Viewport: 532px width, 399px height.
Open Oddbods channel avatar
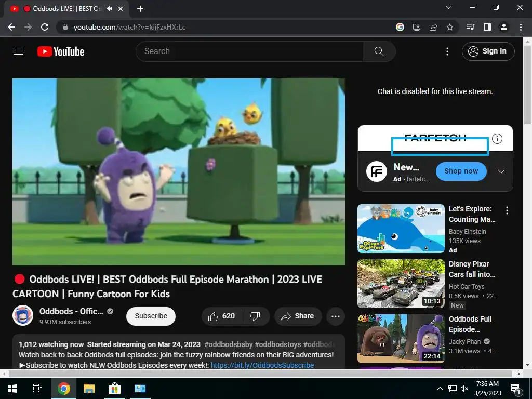coord(23,315)
